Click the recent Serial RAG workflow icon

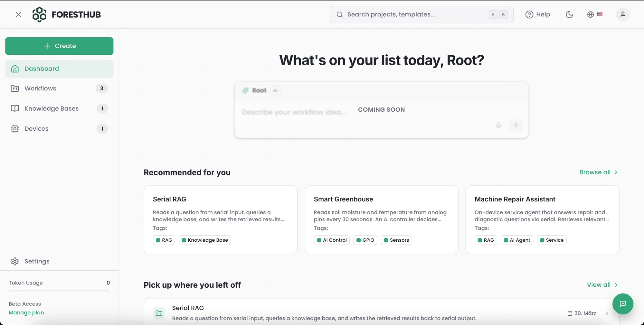point(159,313)
